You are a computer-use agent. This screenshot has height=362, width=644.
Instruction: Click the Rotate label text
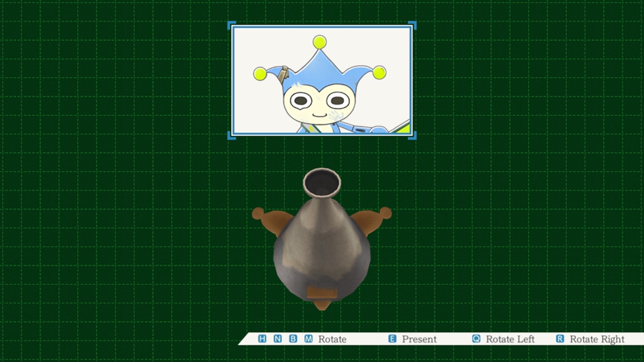(332, 339)
